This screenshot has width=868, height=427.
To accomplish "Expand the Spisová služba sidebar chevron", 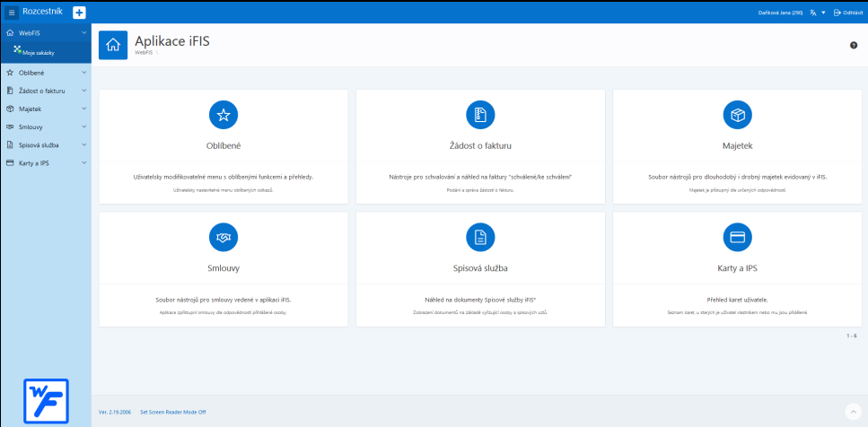I will coord(83,145).
